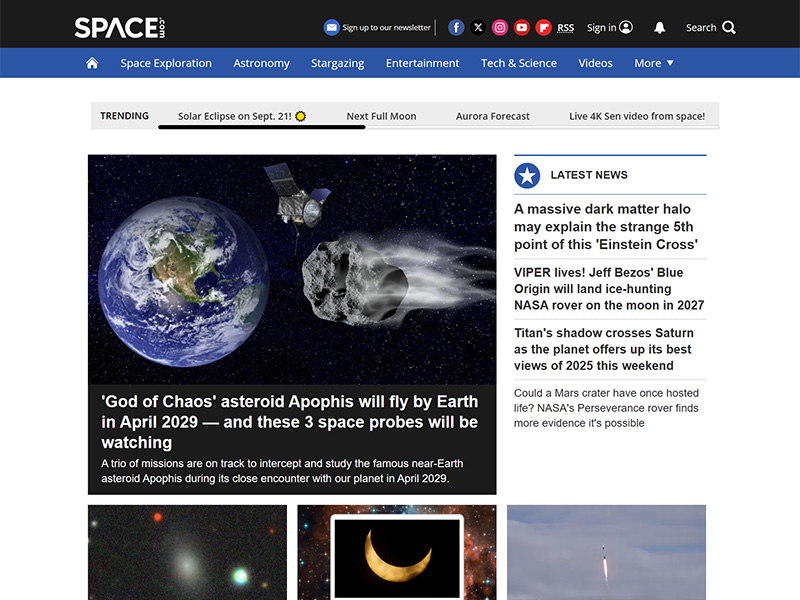Open notifications via the bell icon
This screenshot has width=800, height=600.
point(660,27)
